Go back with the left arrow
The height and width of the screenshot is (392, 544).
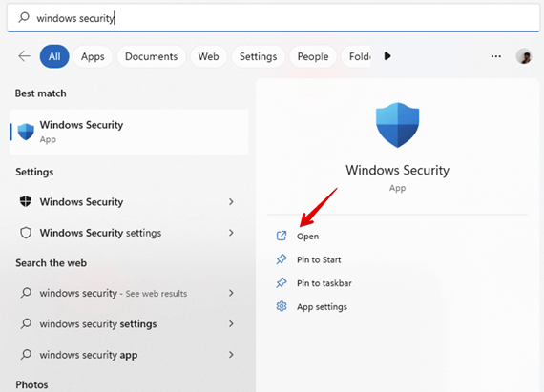pyautogui.click(x=24, y=56)
